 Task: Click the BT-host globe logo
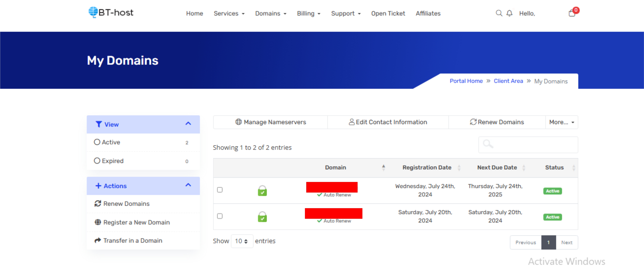pyautogui.click(x=93, y=12)
